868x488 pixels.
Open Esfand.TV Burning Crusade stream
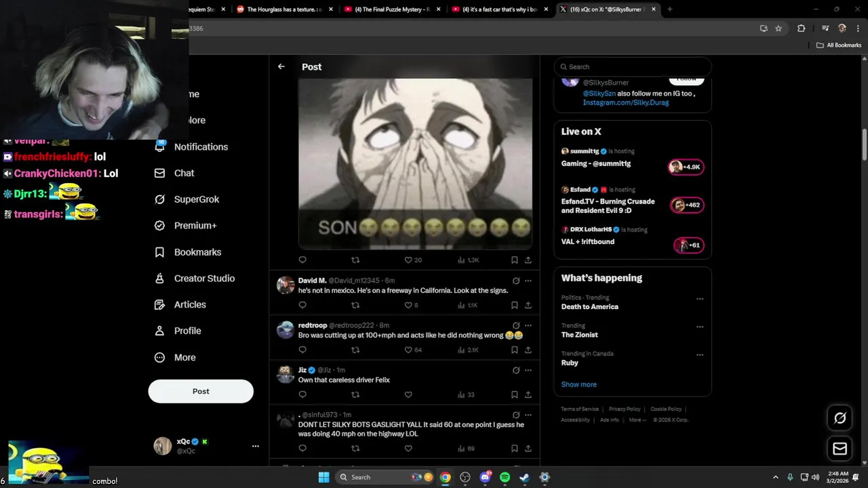[632, 201]
